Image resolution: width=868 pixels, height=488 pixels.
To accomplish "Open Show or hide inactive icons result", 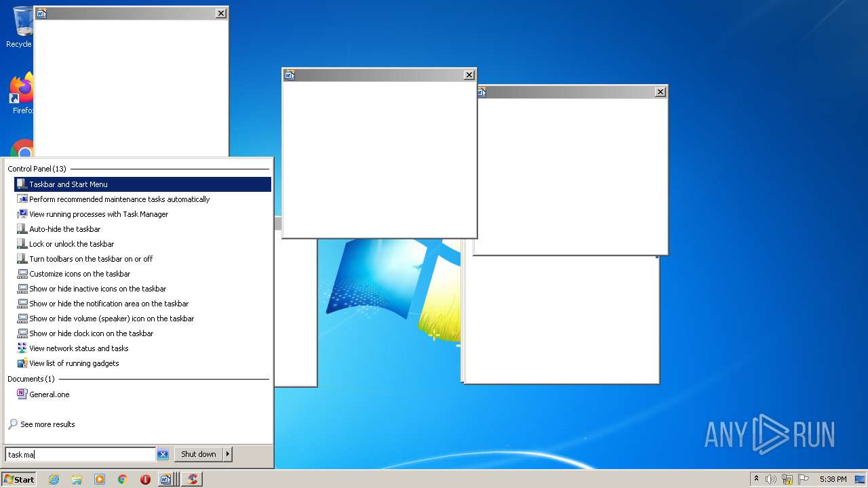I will tap(142, 289).
